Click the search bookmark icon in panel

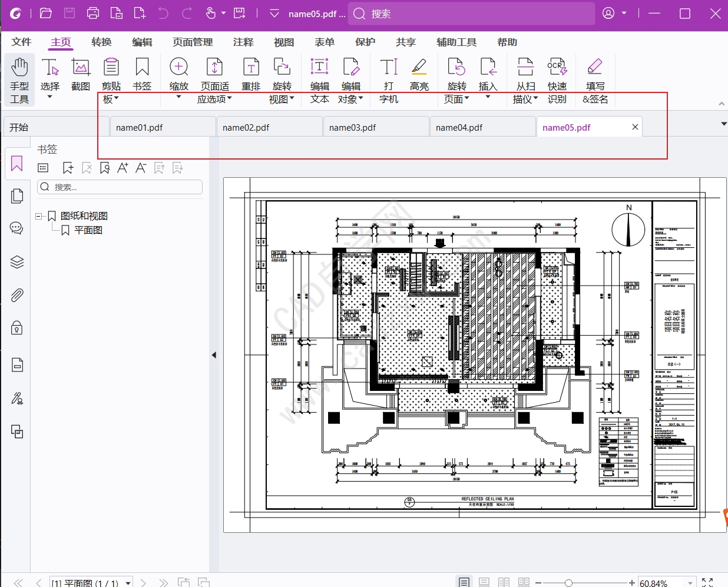pos(105,168)
